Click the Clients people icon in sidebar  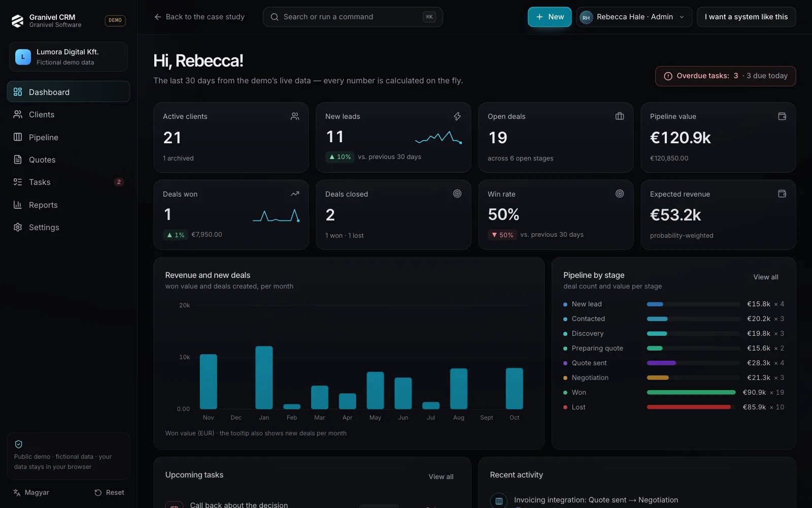tap(18, 114)
